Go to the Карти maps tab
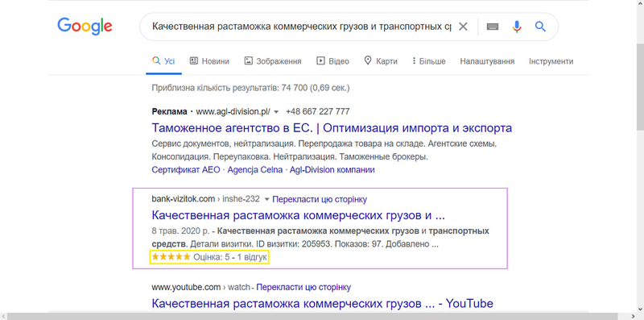Screen dimensions: 644x320 click(381, 61)
